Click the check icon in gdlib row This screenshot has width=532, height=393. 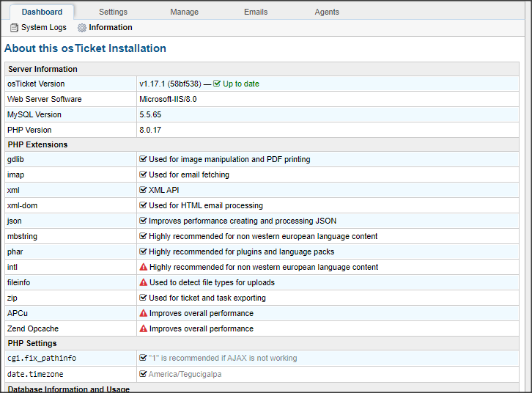(x=144, y=159)
